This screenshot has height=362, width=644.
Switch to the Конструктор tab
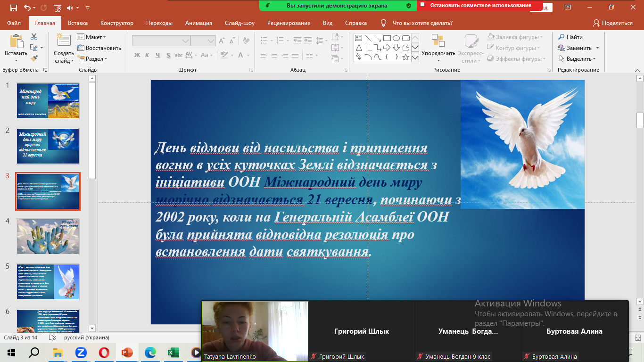click(117, 23)
